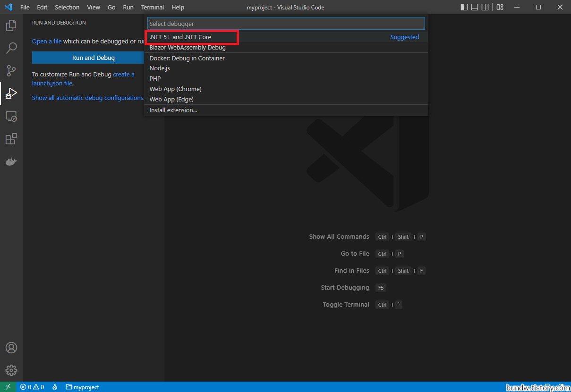Open Docker view icon in activity bar
This screenshot has width=571, height=392.
tap(11, 161)
